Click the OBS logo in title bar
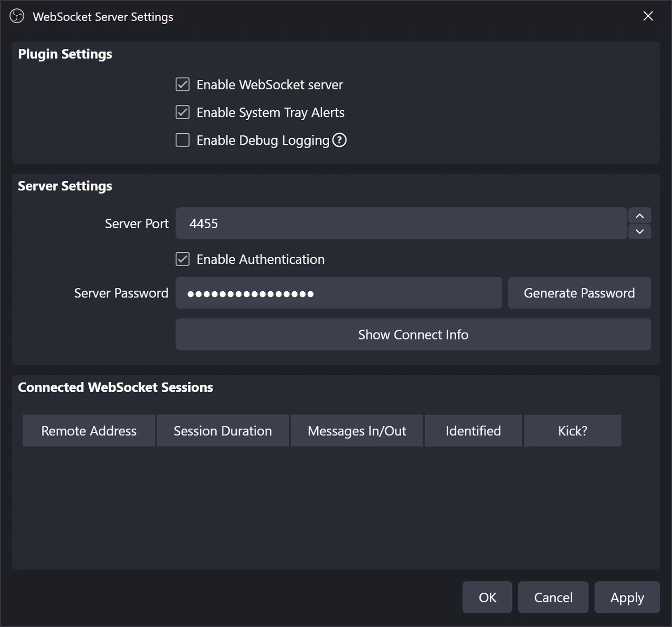 (17, 16)
